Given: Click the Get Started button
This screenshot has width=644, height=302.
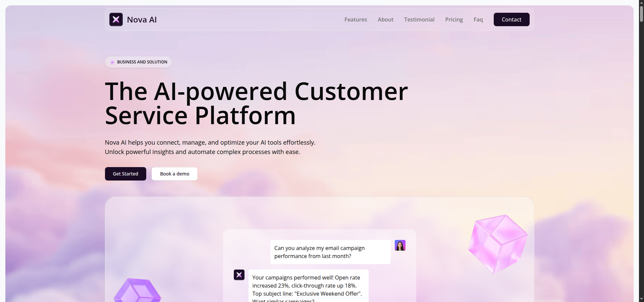Looking at the screenshot, I should [x=125, y=174].
